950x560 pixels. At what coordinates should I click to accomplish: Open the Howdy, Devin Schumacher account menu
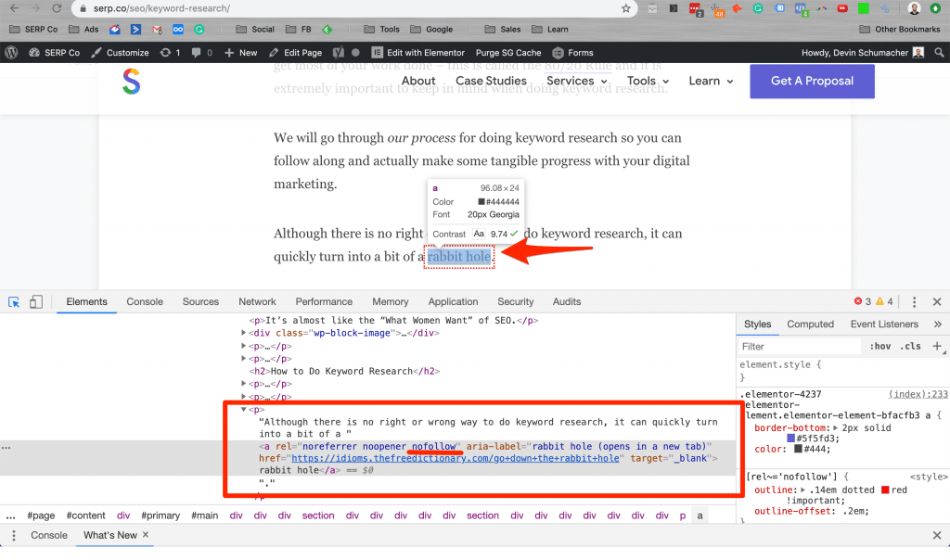(863, 53)
